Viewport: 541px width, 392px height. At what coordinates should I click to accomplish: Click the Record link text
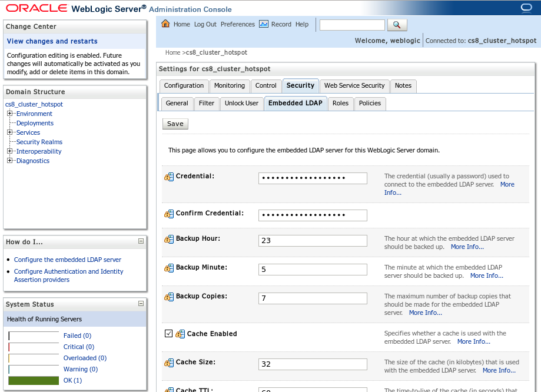pos(281,25)
